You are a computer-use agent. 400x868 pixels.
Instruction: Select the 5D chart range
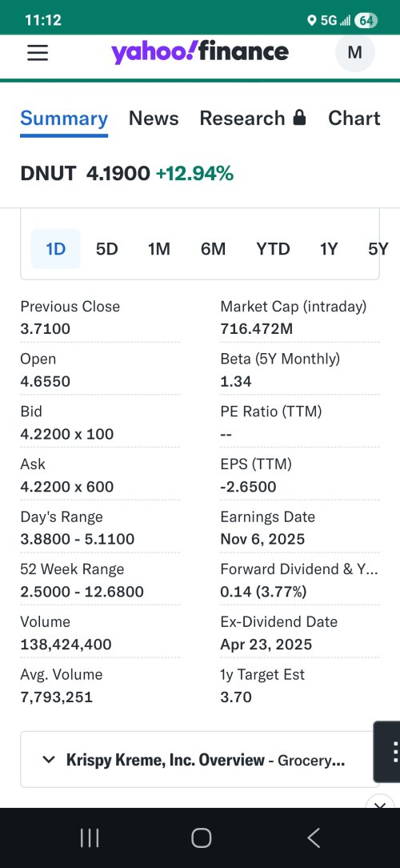pos(106,249)
